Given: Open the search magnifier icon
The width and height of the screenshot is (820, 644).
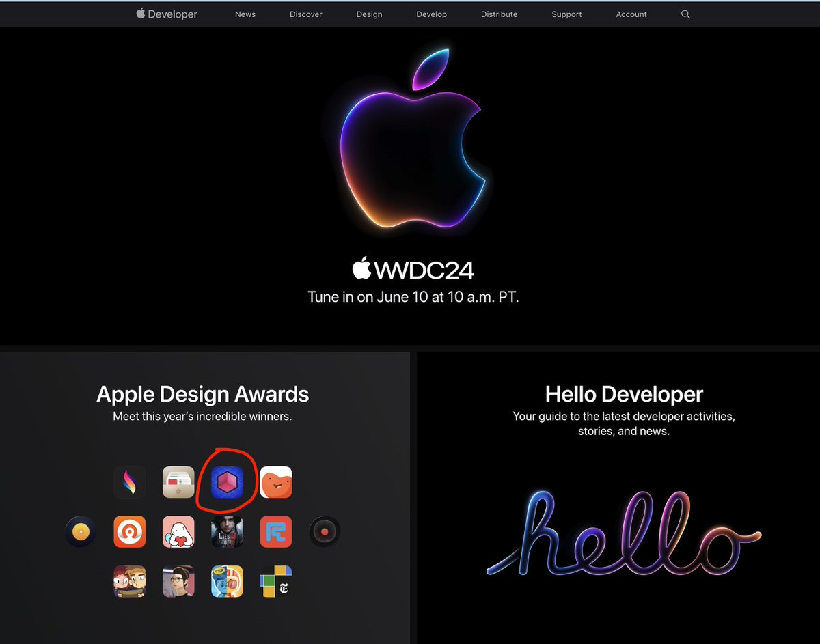Looking at the screenshot, I should point(685,14).
